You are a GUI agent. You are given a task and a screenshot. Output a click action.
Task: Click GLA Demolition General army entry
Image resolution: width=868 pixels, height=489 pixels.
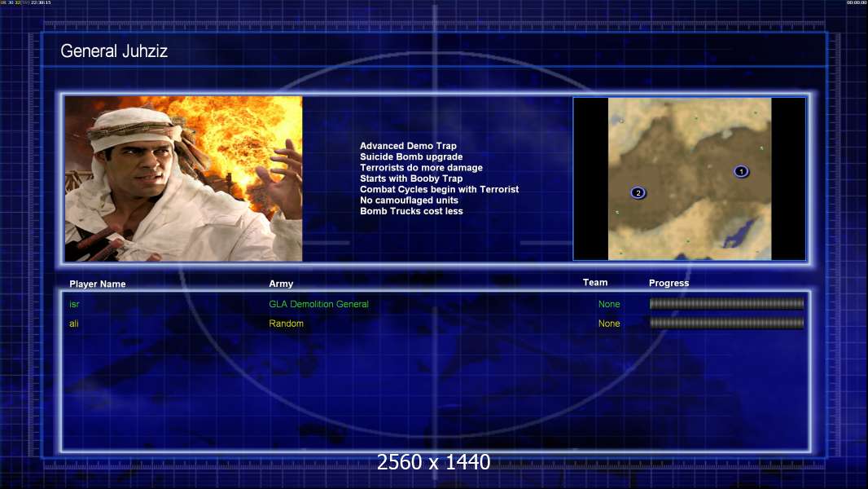pyautogui.click(x=318, y=304)
